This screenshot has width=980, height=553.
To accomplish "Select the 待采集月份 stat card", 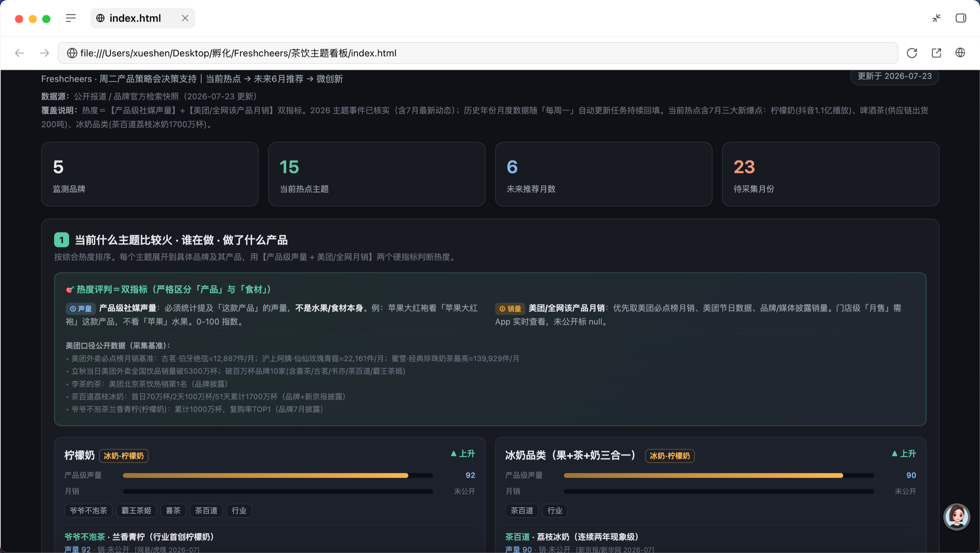I will click(831, 174).
